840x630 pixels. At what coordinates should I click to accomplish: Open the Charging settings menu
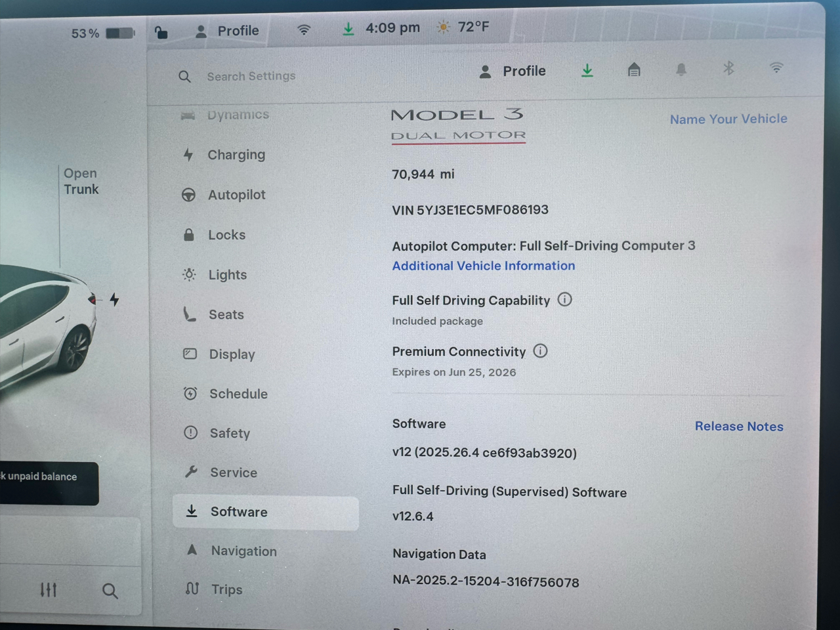click(x=236, y=155)
